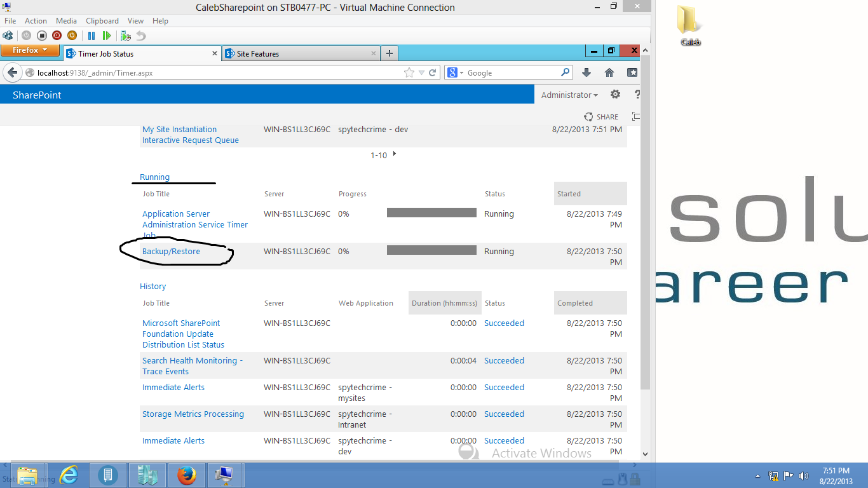Go to the Firefox Home page icon
Viewport: 868px width, 488px height.
(609, 72)
